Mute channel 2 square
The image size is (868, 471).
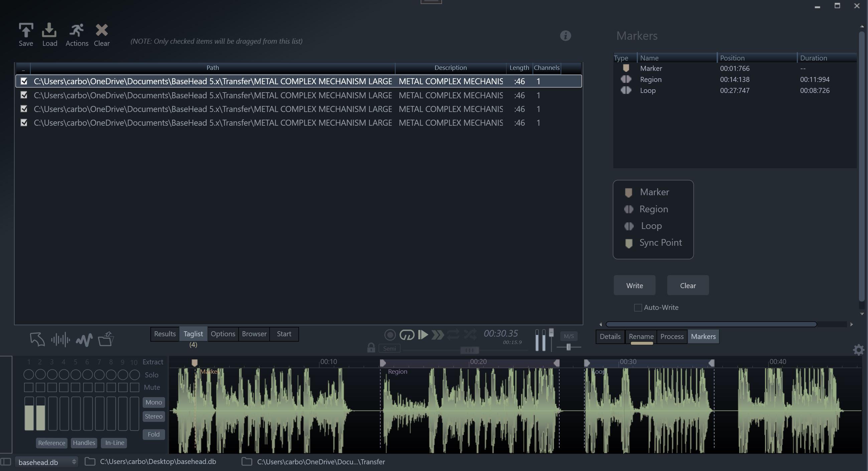click(x=40, y=387)
